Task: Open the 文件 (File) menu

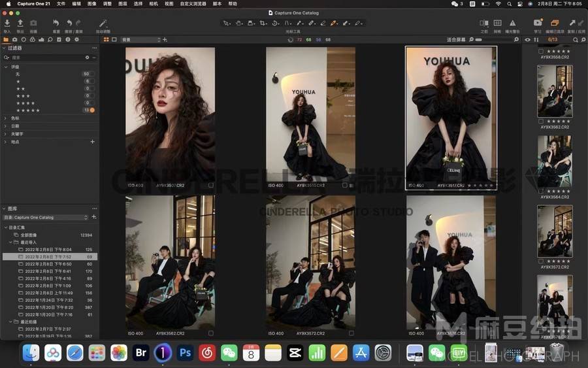Action: click(61, 4)
